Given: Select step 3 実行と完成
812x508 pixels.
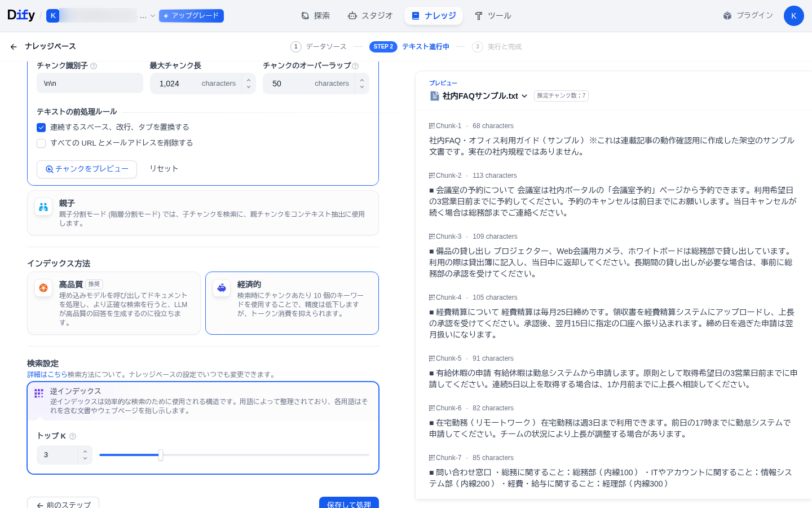Looking at the screenshot, I should tap(497, 47).
